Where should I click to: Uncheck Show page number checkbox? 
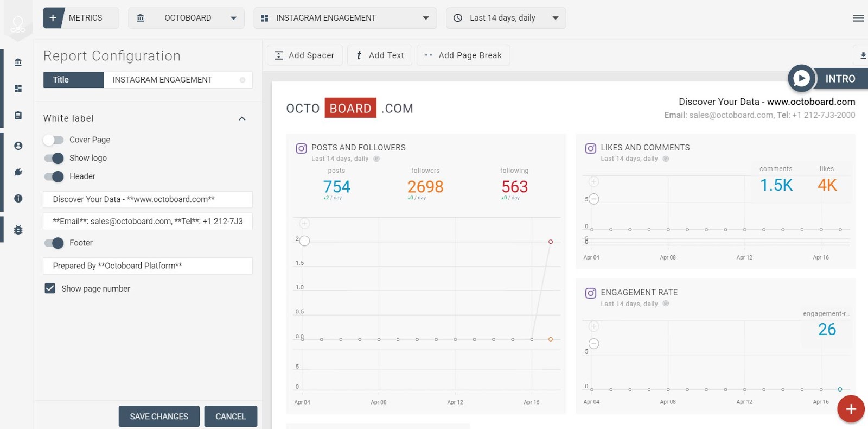(50, 288)
